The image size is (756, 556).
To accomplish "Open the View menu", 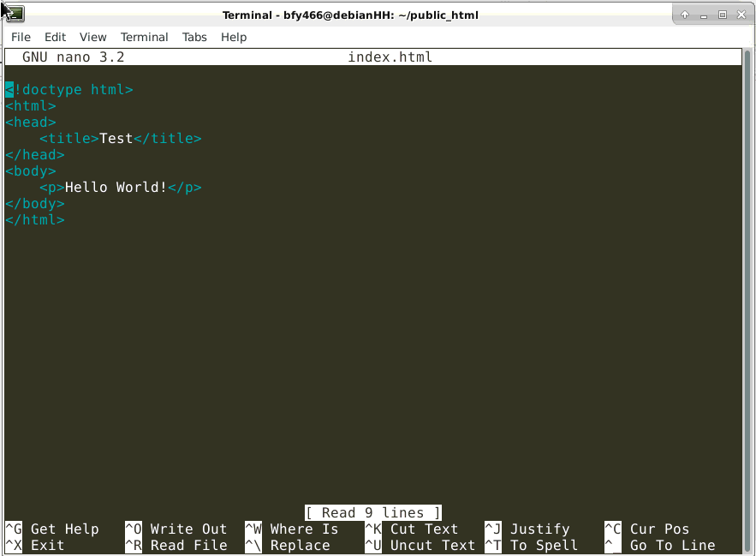I will click(x=93, y=37).
